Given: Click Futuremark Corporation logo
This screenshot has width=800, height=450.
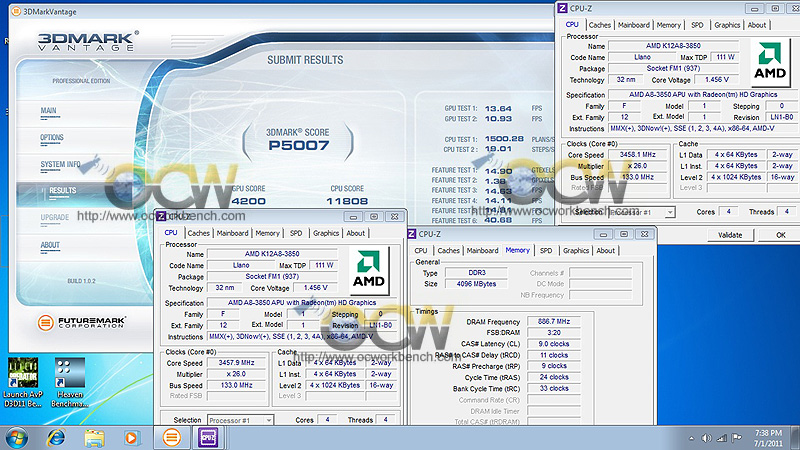Looking at the screenshot, I should click(x=82, y=322).
